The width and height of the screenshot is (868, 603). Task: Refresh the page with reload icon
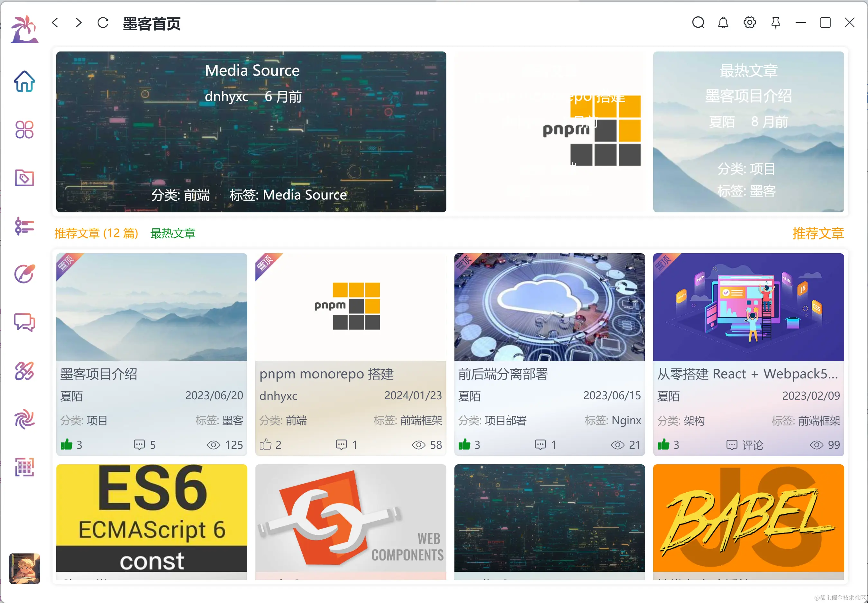point(103,23)
